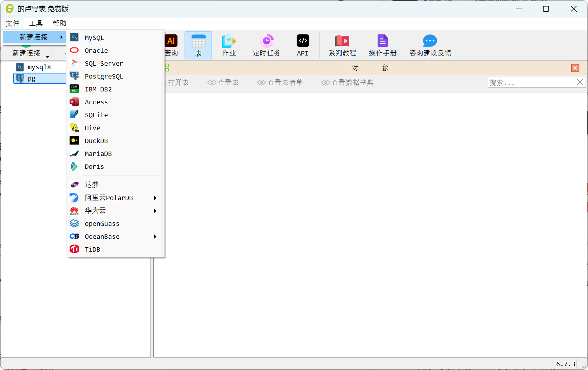The width and height of the screenshot is (588, 370).
Task: Click the Doris icon
Action: click(74, 166)
